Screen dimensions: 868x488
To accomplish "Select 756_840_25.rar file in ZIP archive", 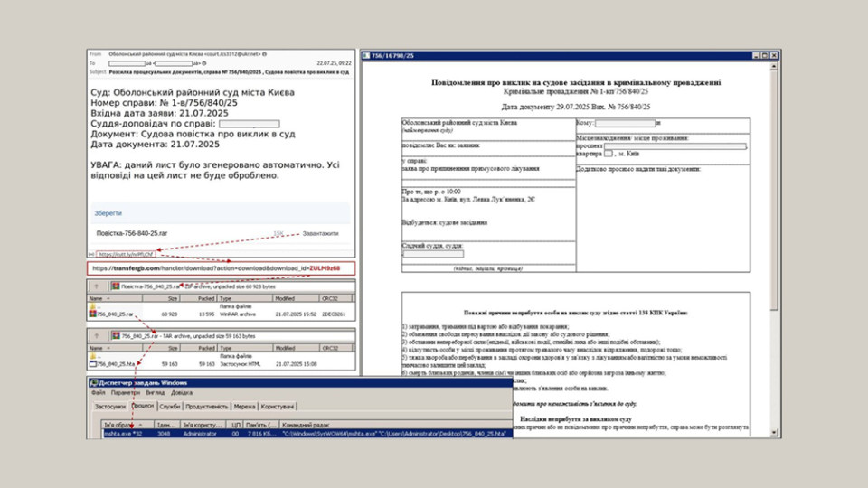I will coord(115,314).
